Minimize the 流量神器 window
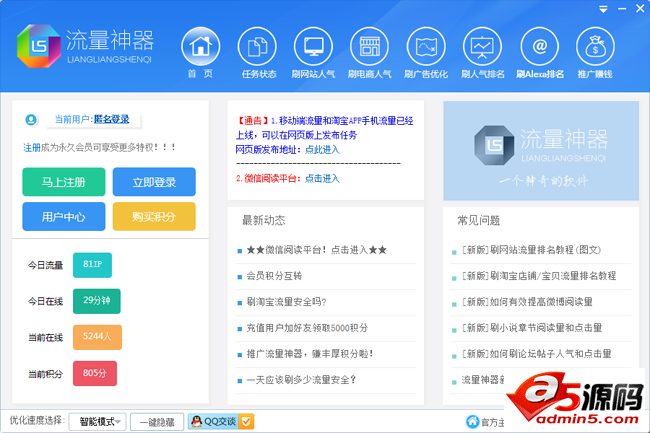Image resolution: width=650 pixels, height=433 pixels. (x=622, y=9)
